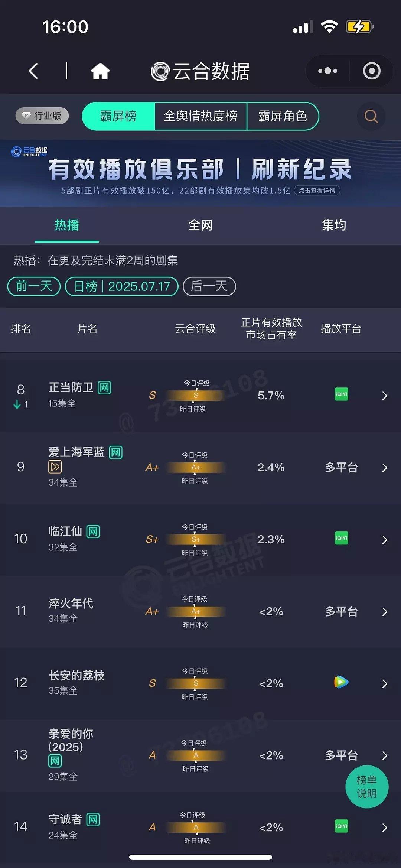Open the 有效播放俱乐部 banner details
Image resolution: width=401 pixels, height=868 pixels.
pos(200,173)
